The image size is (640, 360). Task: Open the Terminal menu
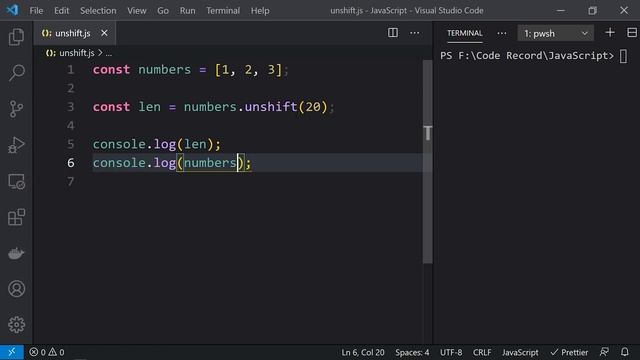coord(223,10)
